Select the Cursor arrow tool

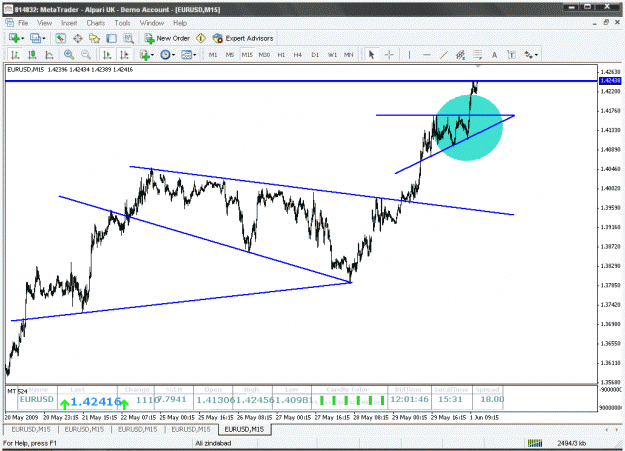[371, 55]
